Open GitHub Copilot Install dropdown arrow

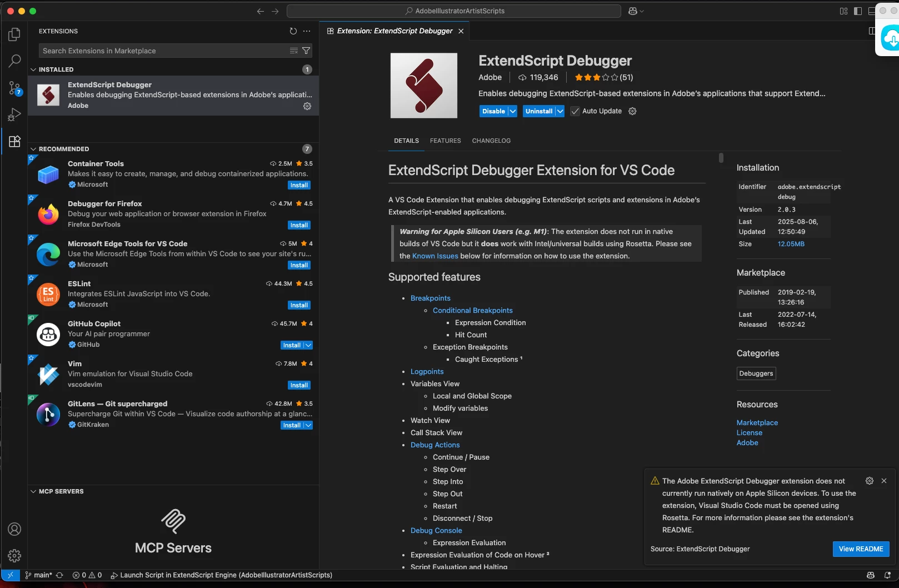(x=308, y=345)
